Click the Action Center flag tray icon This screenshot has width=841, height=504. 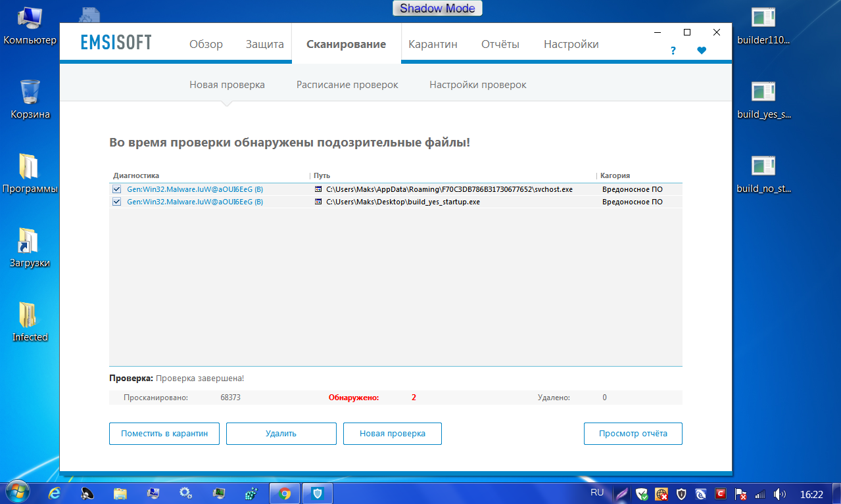click(x=741, y=493)
